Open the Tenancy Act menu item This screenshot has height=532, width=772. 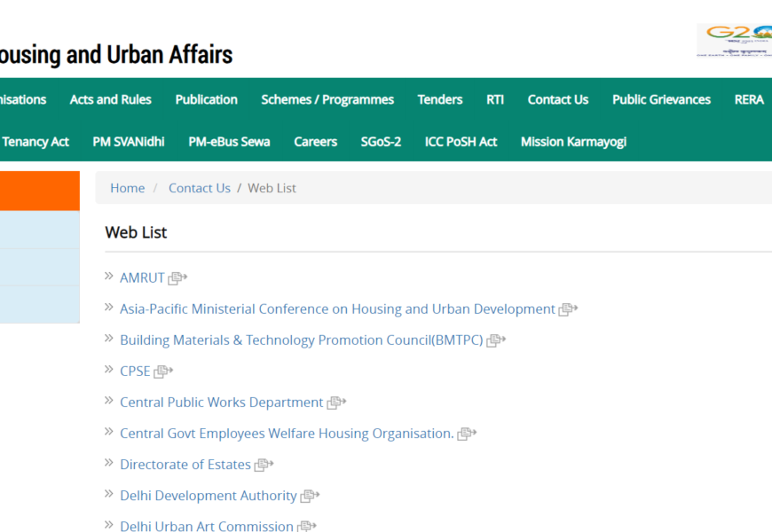point(35,142)
